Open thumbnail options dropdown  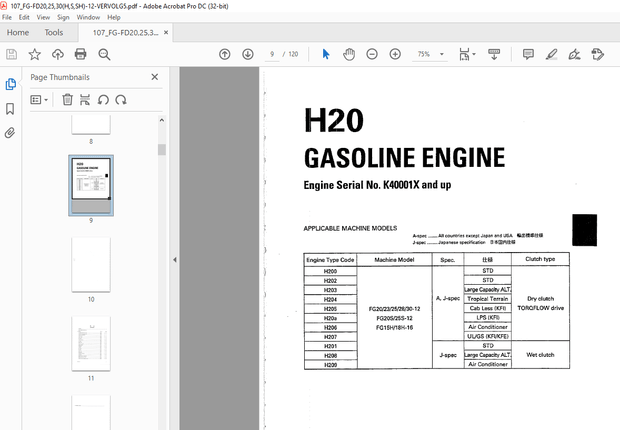(39, 100)
